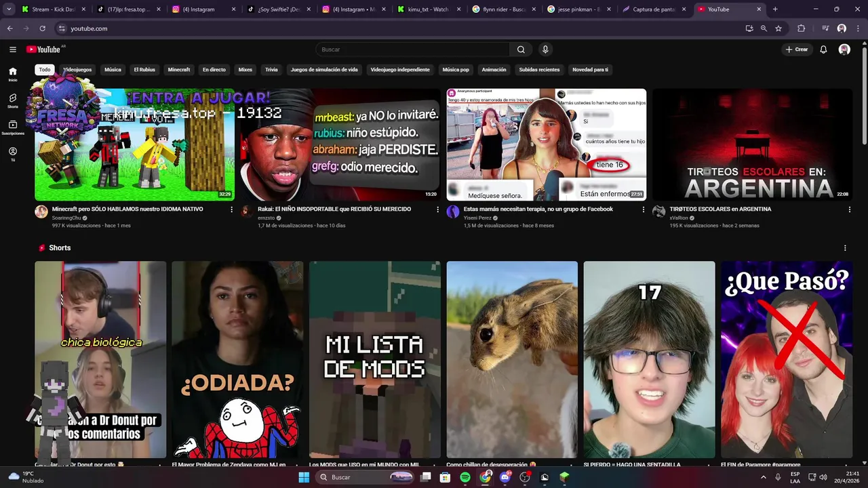The image size is (868, 488).
Task: Filter by the Videojuegos chip
Action: click(x=77, y=70)
